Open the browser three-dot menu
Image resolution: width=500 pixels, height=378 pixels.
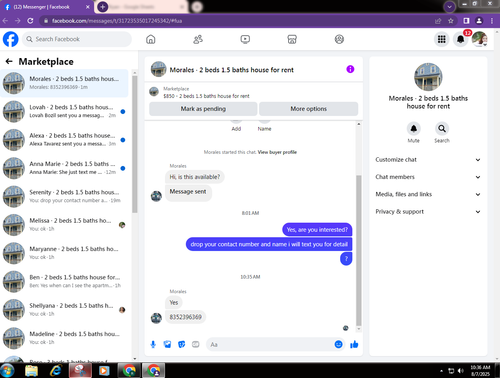pos(492,21)
